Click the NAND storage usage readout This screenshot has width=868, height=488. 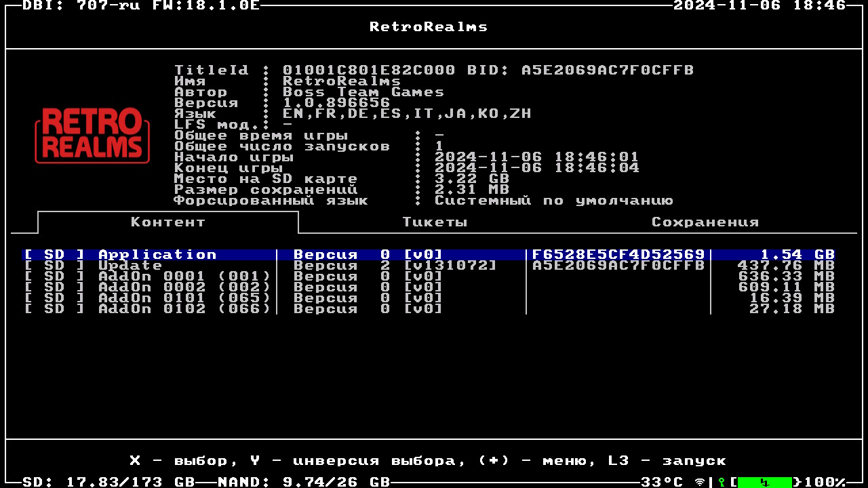[304, 482]
